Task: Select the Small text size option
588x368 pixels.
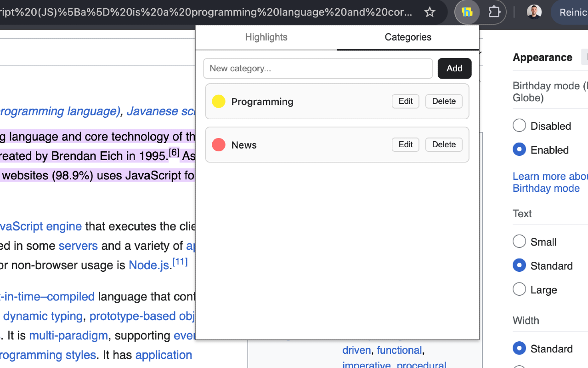Action: point(519,241)
